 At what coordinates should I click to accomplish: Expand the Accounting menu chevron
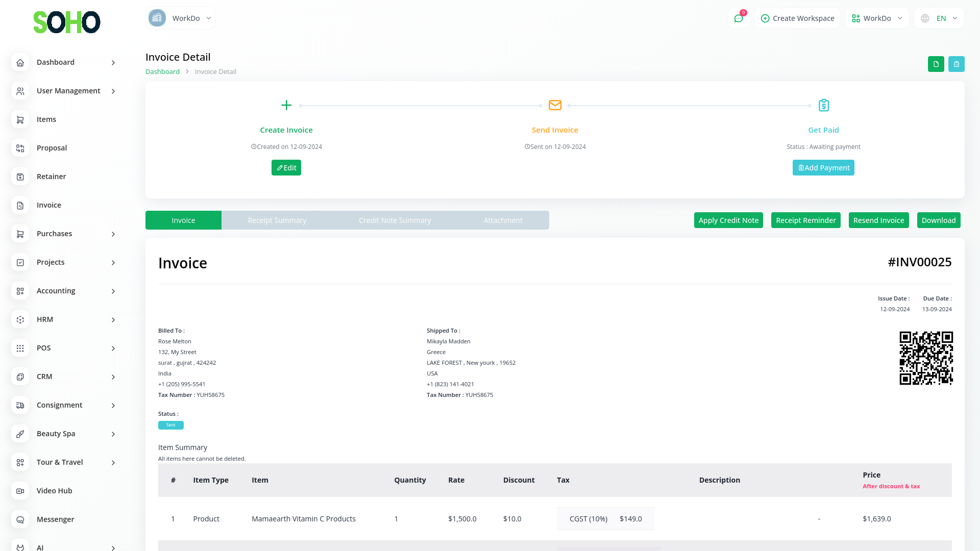113,291
